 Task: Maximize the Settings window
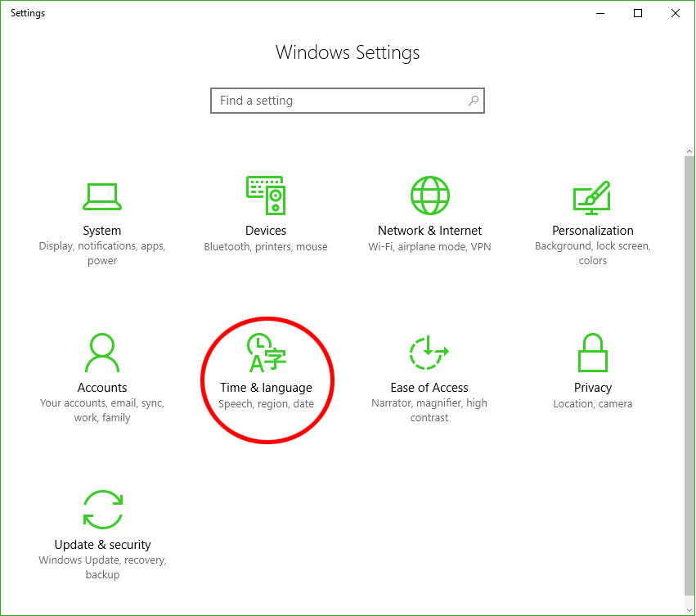[x=638, y=13]
